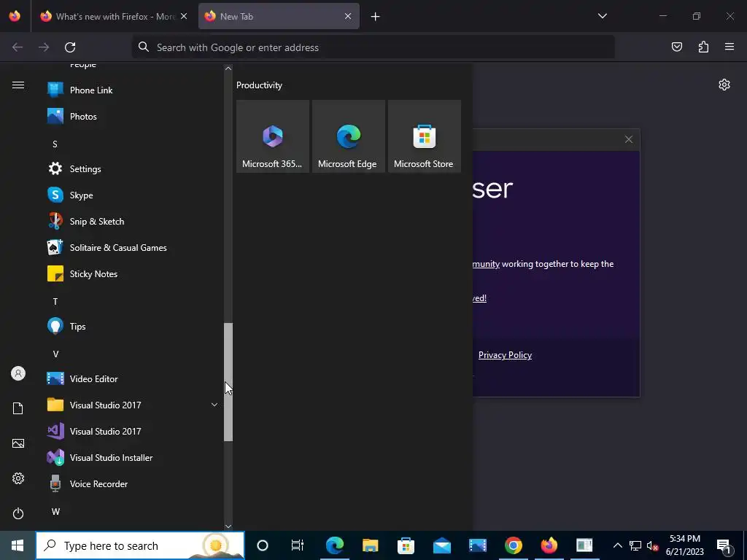Open the user account icon in Start sidebar
Viewport: 747px width, 560px height.
point(18,373)
